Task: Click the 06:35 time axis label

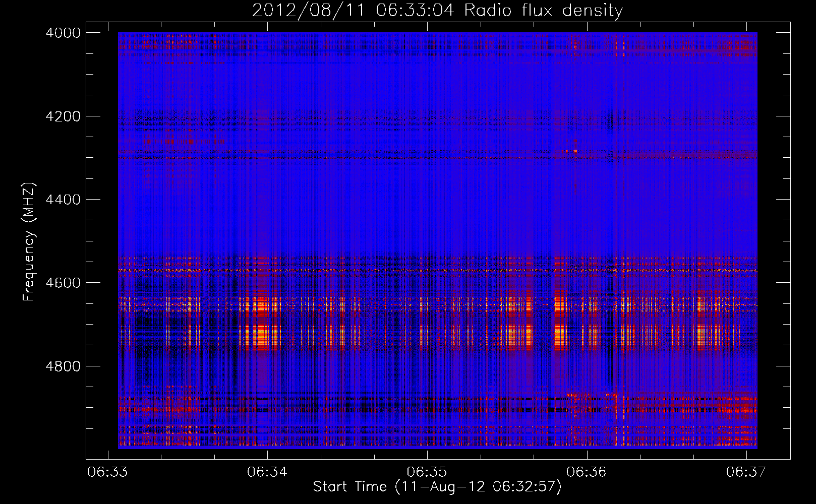Action: point(427,472)
